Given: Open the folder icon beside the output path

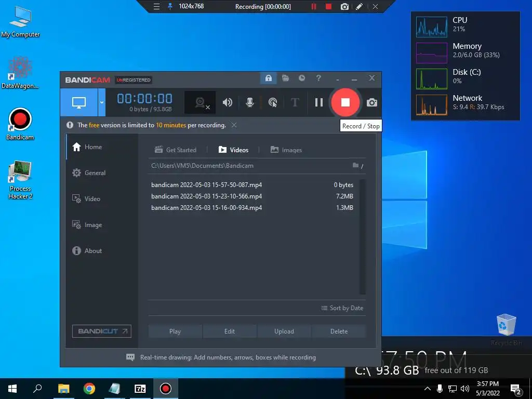Looking at the screenshot, I should click(x=355, y=165).
